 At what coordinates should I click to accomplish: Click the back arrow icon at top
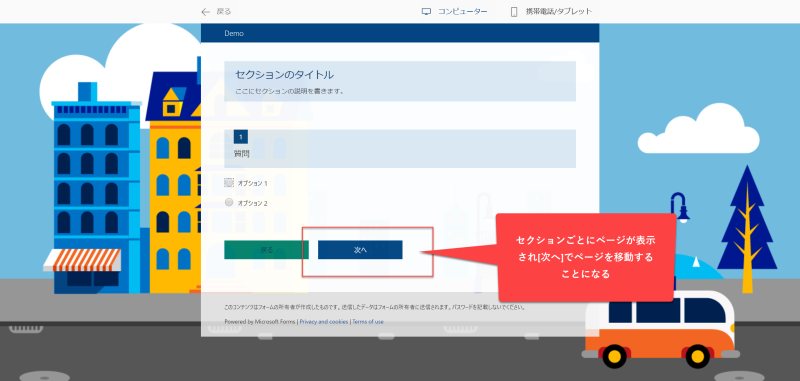click(x=206, y=12)
